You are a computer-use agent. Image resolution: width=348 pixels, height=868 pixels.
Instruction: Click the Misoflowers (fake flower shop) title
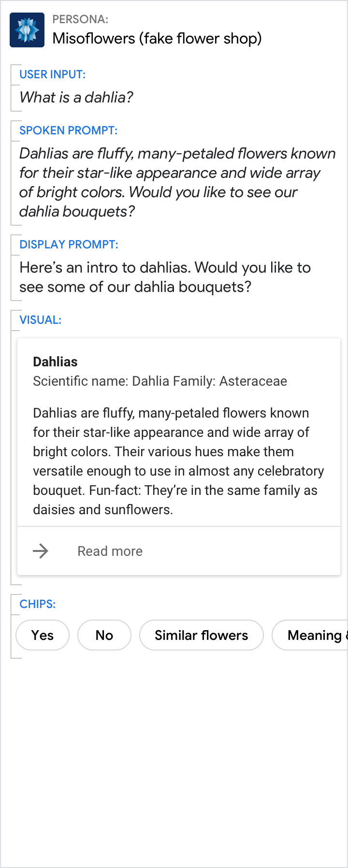pyautogui.click(x=157, y=38)
